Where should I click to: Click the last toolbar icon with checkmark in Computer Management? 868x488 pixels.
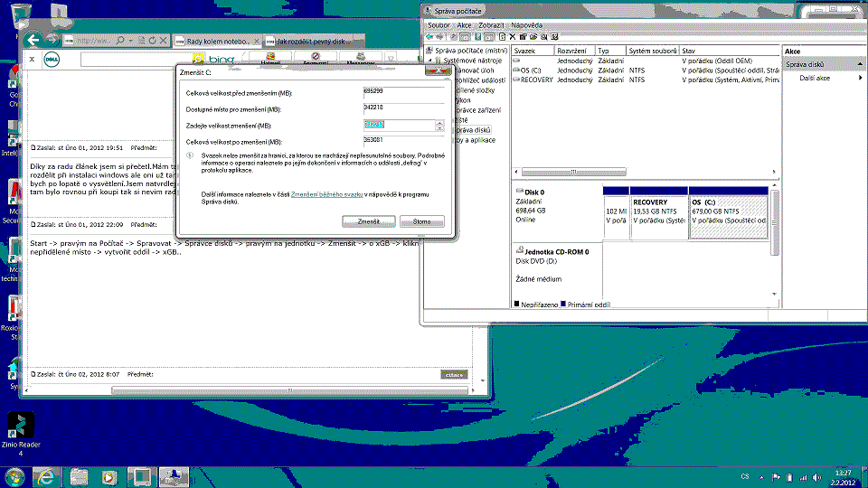click(554, 37)
